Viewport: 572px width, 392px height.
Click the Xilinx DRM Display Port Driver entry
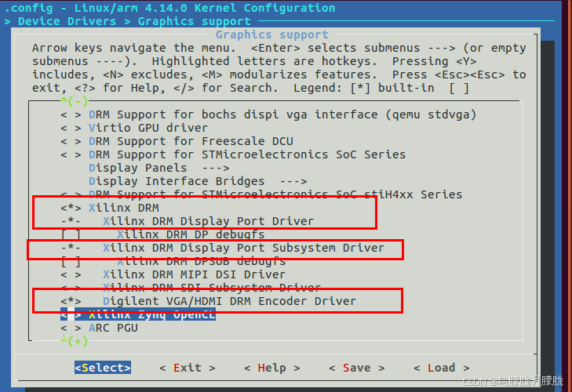click(187, 221)
